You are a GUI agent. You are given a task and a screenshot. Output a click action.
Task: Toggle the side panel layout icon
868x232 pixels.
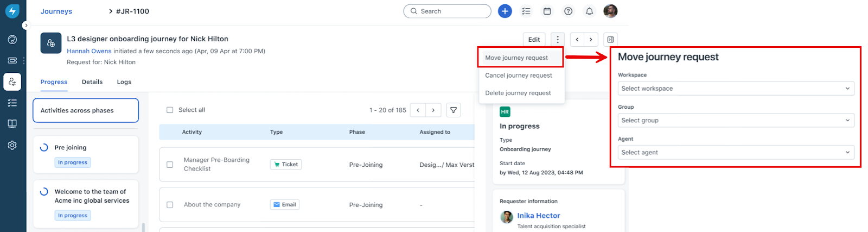pyautogui.click(x=610, y=39)
